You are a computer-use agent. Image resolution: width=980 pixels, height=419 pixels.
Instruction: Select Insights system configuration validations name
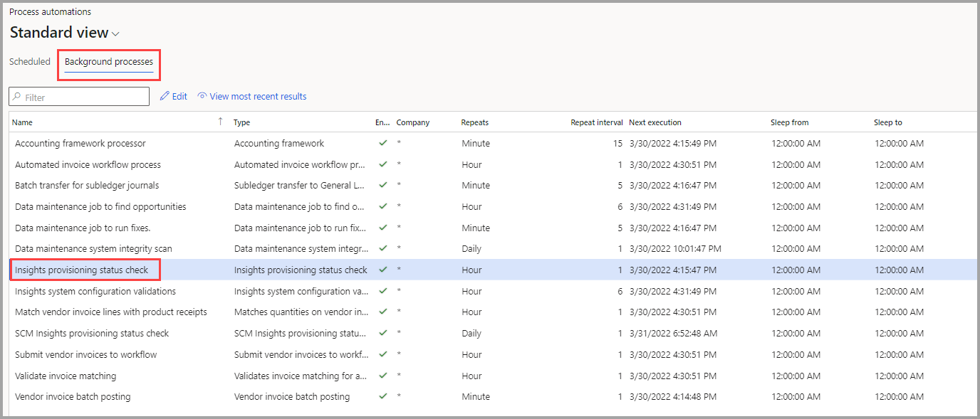[x=95, y=291]
